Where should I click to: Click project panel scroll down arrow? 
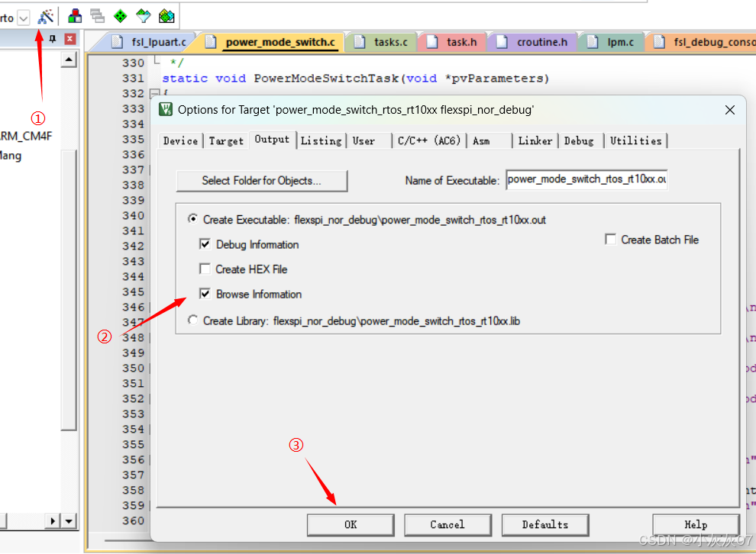click(x=69, y=520)
